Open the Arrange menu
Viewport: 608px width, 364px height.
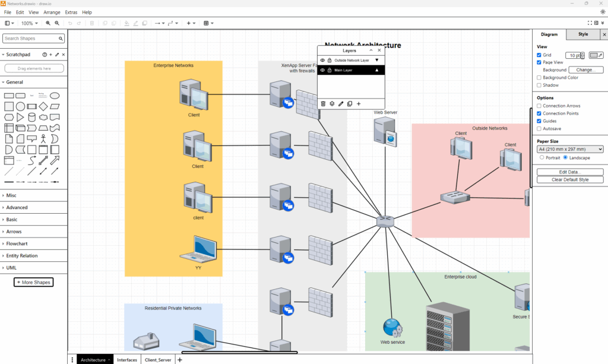click(52, 12)
